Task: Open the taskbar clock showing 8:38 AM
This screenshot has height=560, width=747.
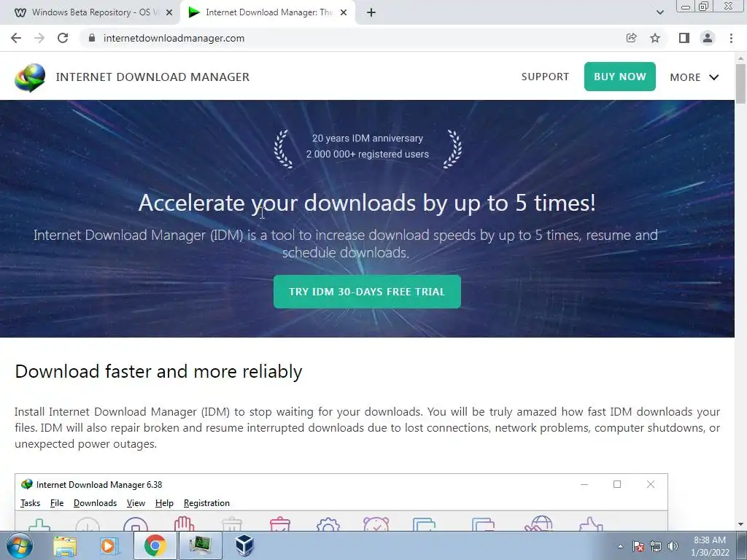Action: (x=710, y=546)
